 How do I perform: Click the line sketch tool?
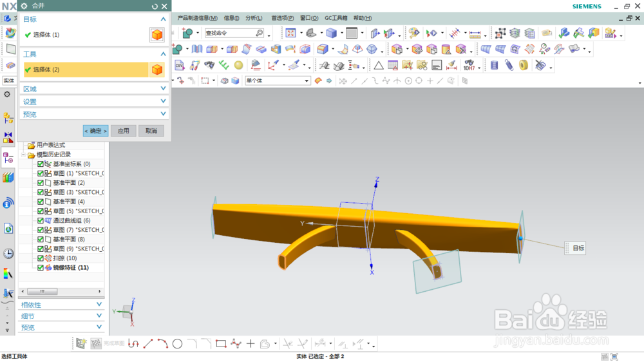148,344
